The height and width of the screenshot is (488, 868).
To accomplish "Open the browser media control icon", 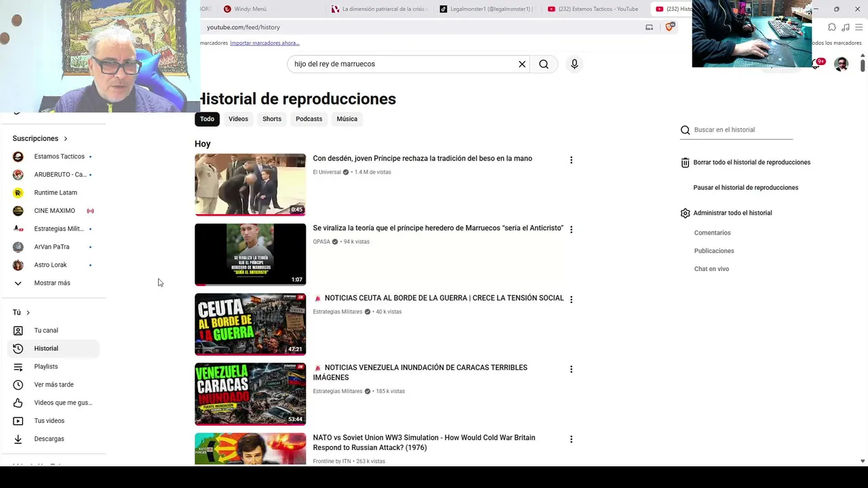I will (846, 27).
